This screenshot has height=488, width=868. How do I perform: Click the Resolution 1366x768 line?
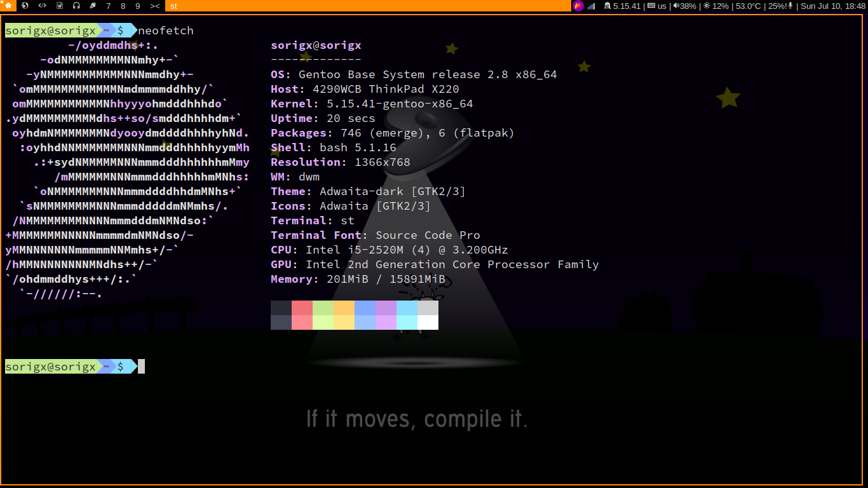341,162
